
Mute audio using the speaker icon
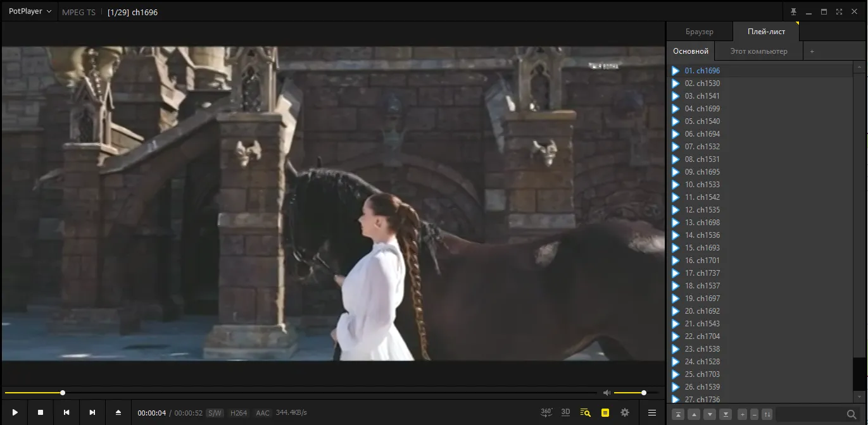(x=607, y=393)
